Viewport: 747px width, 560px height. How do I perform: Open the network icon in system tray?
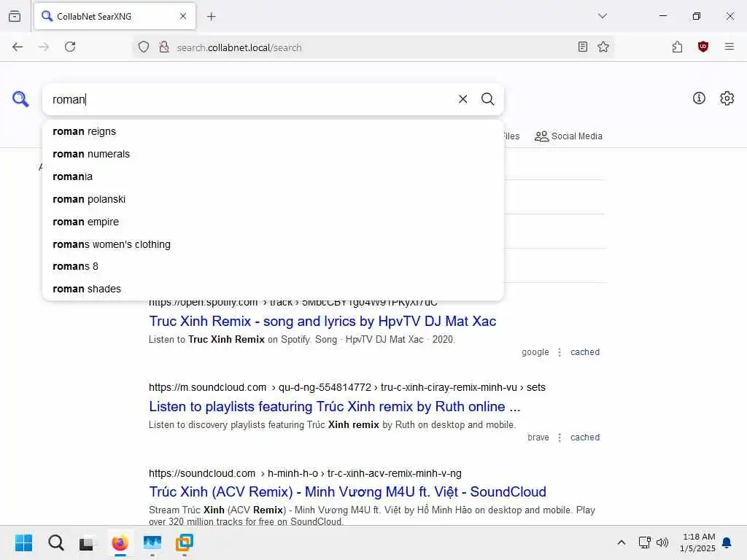point(644,542)
